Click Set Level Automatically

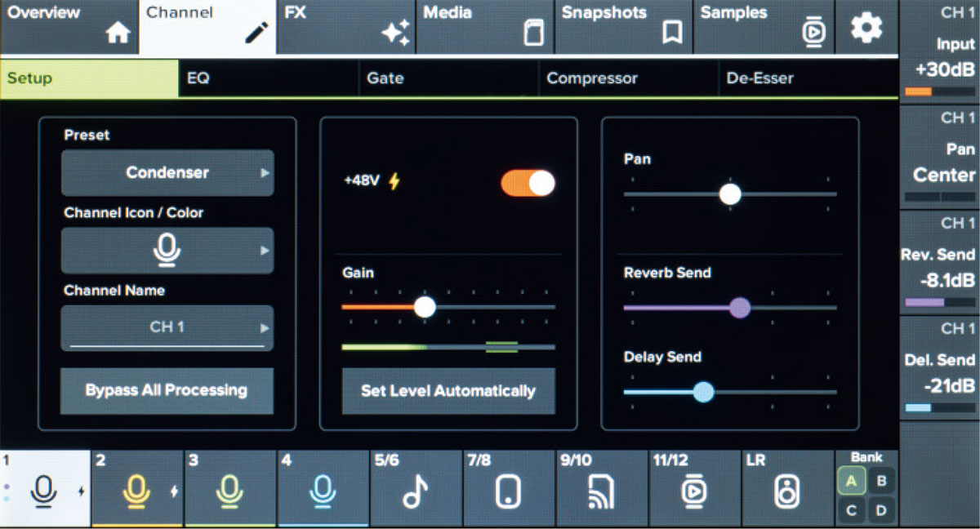tap(448, 391)
